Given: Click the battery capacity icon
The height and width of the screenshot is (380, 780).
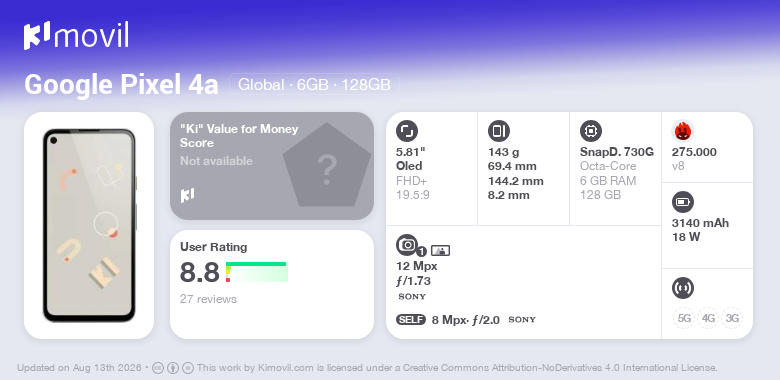Looking at the screenshot, I should click(x=683, y=202).
